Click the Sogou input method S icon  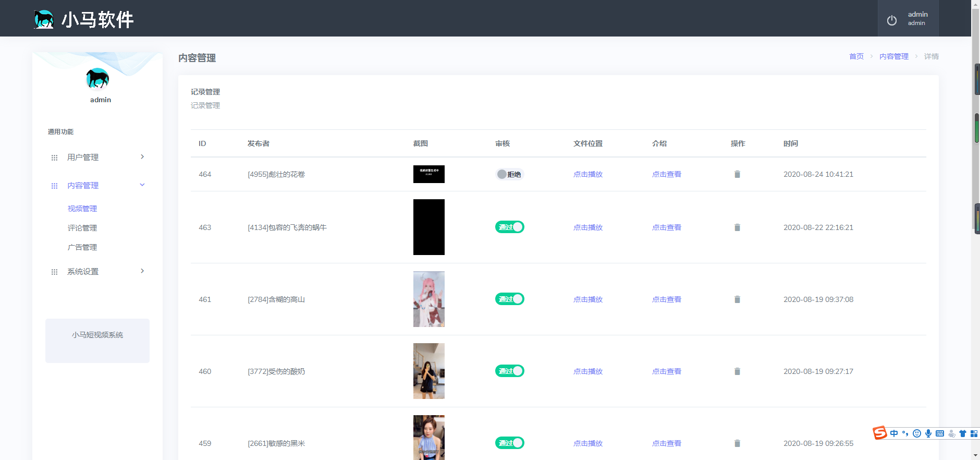pos(880,433)
